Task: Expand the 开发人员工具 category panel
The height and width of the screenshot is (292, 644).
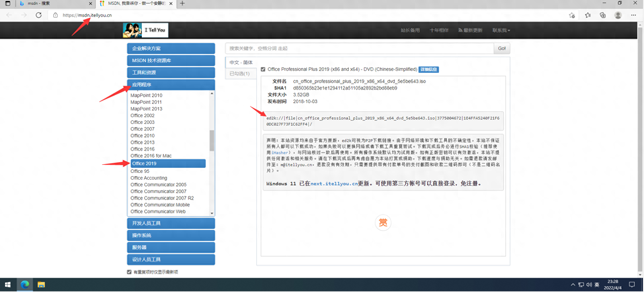Action: pos(171,223)
